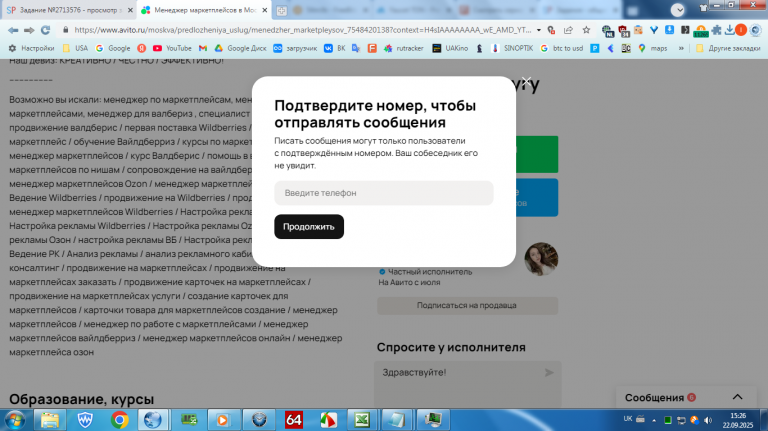Click 'Подписаться на продавца' button
Viewport: 768px width, 431px height.
click(467, 306)
